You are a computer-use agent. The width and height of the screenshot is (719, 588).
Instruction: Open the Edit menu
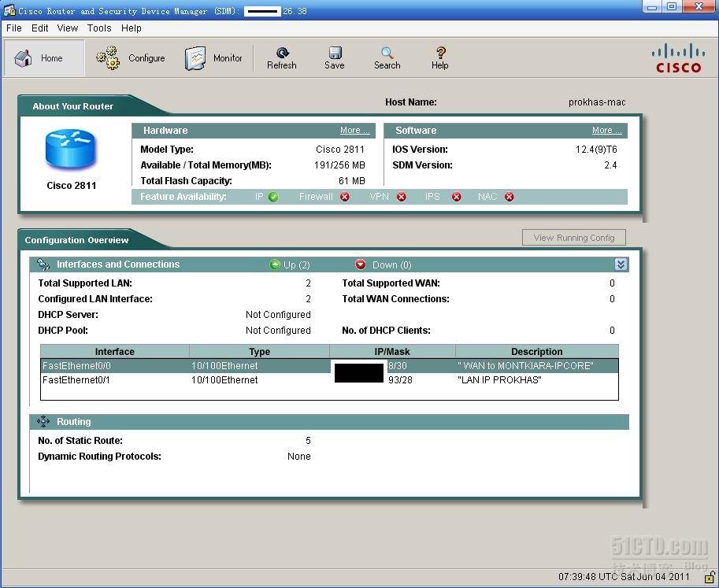click(x=40, y=28)
